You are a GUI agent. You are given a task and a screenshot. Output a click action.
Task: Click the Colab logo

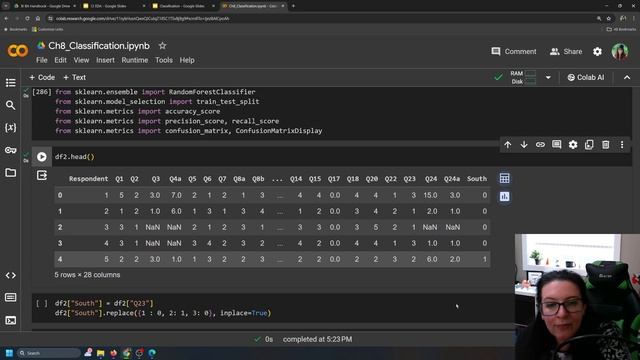18,51
